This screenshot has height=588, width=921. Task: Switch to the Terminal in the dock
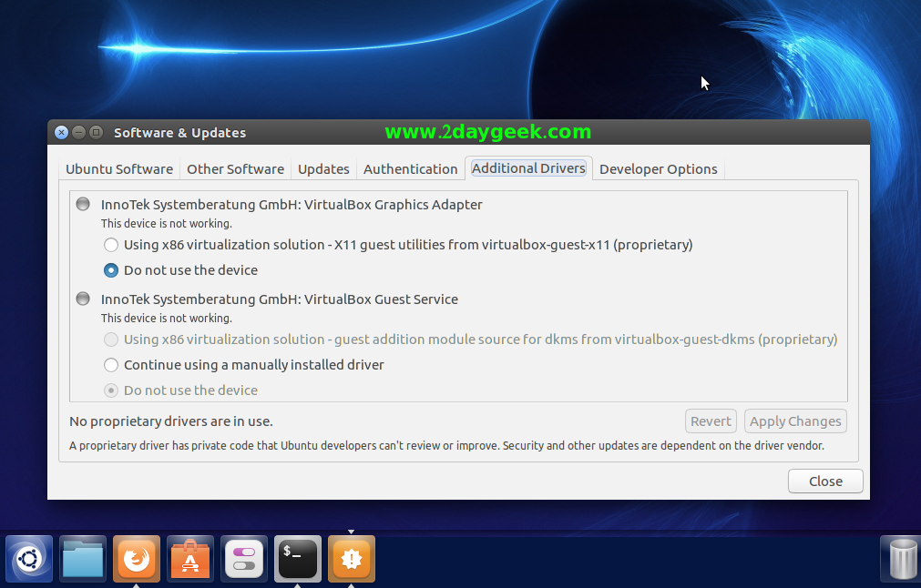point(298,559)
